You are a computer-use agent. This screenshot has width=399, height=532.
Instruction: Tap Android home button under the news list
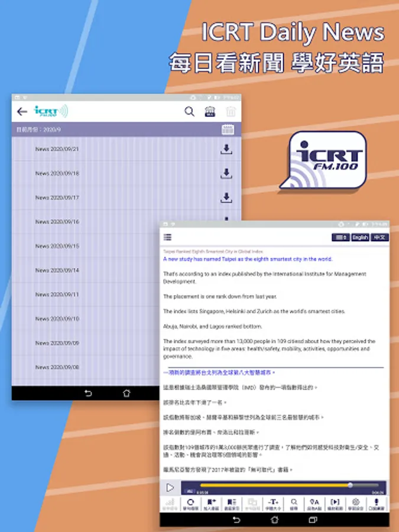tap(126, 393)
